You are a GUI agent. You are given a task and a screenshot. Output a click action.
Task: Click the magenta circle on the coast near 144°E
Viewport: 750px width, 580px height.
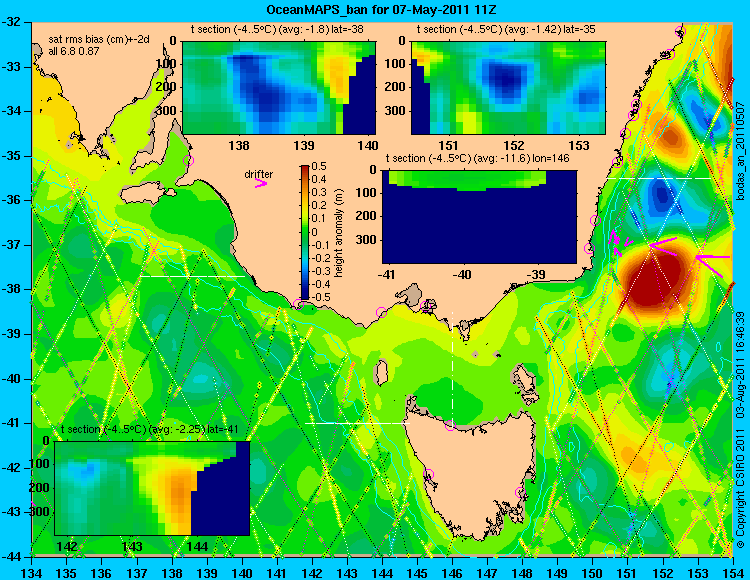click(x=381, y=312)
